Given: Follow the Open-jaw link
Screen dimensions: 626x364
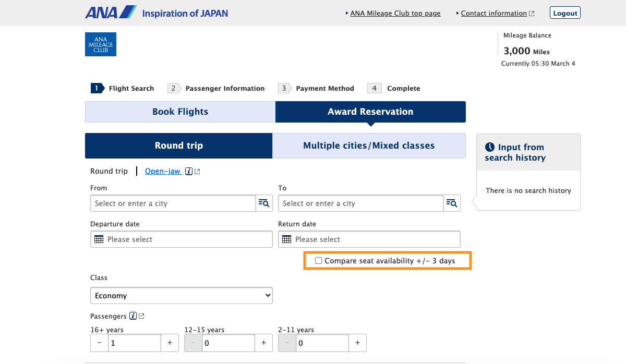Looking at the screenshot, I should pos(163,171).
